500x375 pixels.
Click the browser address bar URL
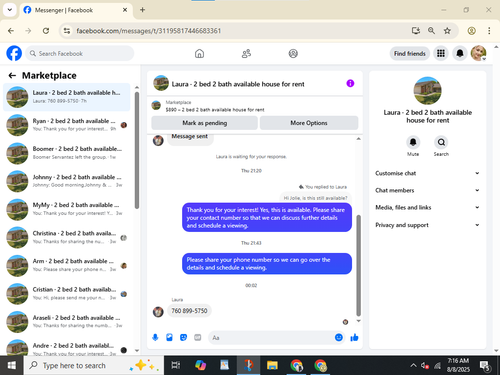(149, 31)
